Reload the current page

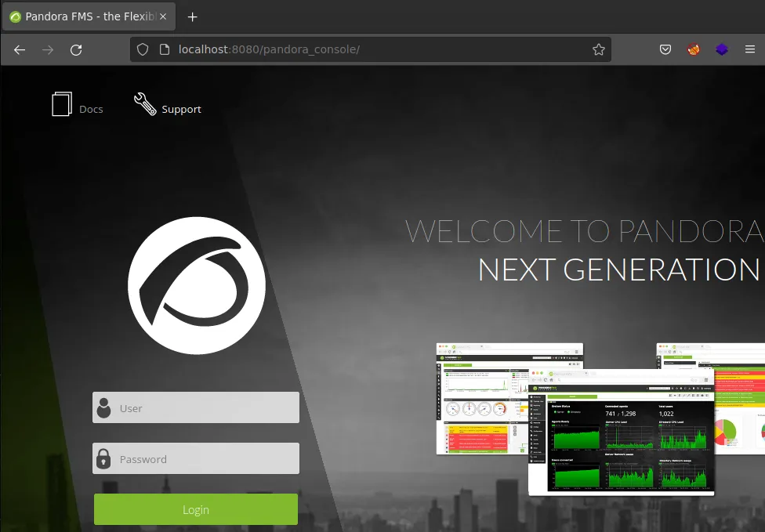76,49
